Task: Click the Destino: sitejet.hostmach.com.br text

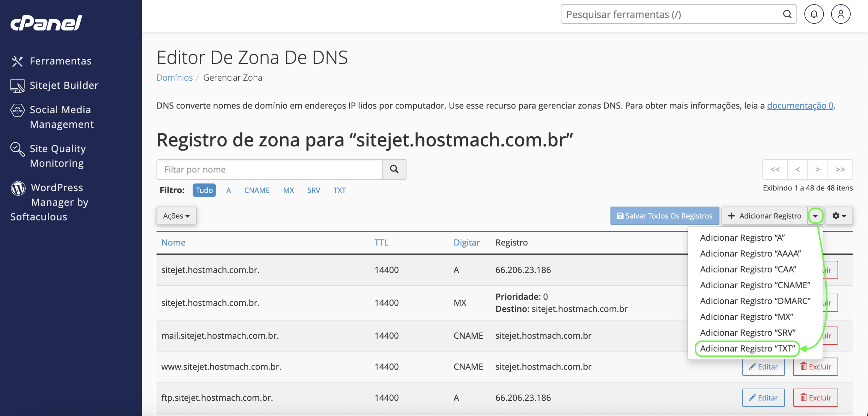Action: click(x=561, y=309)
